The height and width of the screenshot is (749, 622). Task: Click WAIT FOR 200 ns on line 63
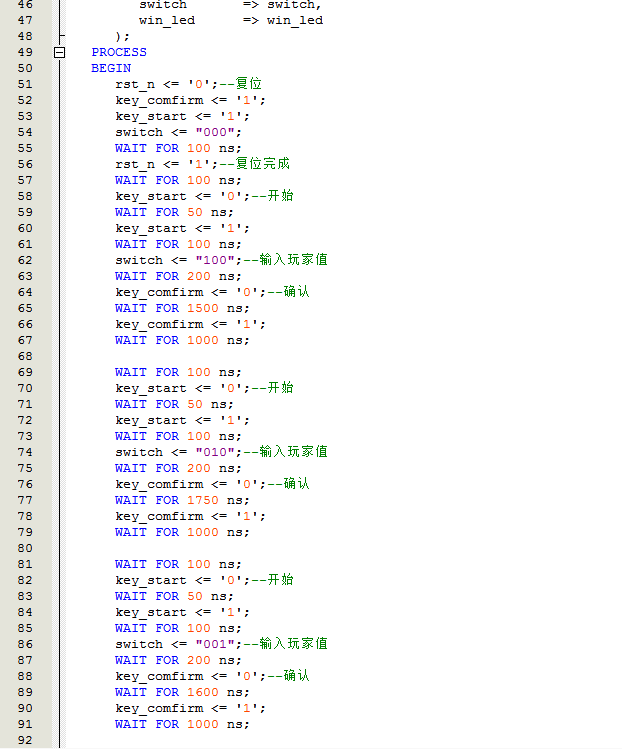click(x=178, y=277)
